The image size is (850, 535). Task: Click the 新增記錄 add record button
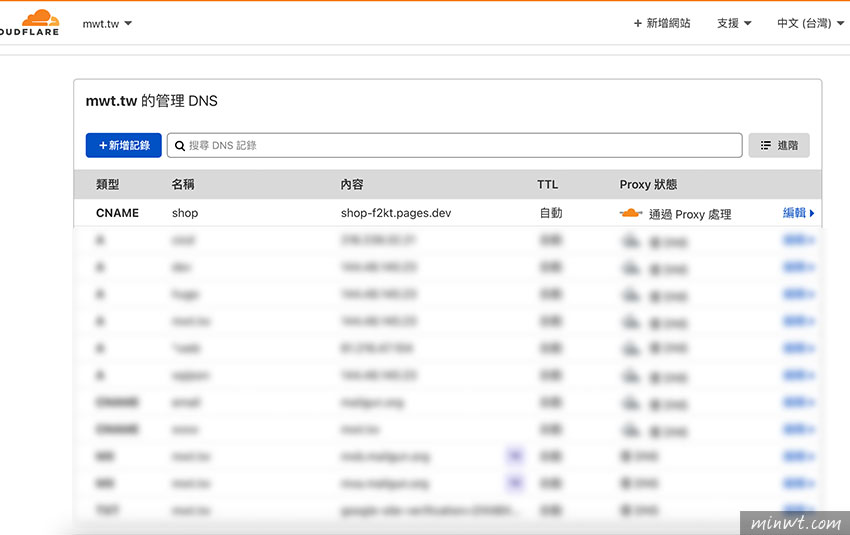(124, 145)
